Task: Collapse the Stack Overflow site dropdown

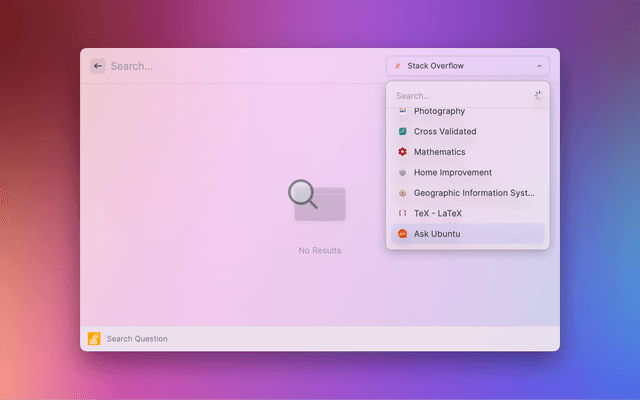Action: 467,66
